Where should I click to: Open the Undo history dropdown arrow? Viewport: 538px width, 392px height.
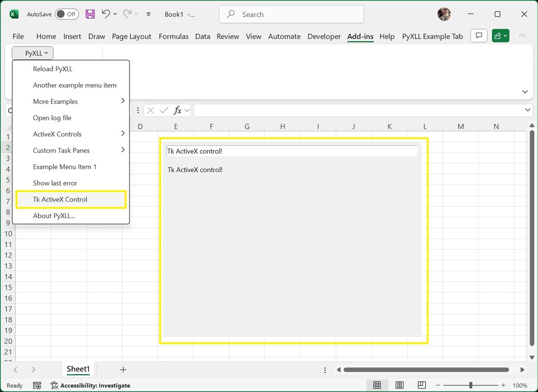click(115, 14)
